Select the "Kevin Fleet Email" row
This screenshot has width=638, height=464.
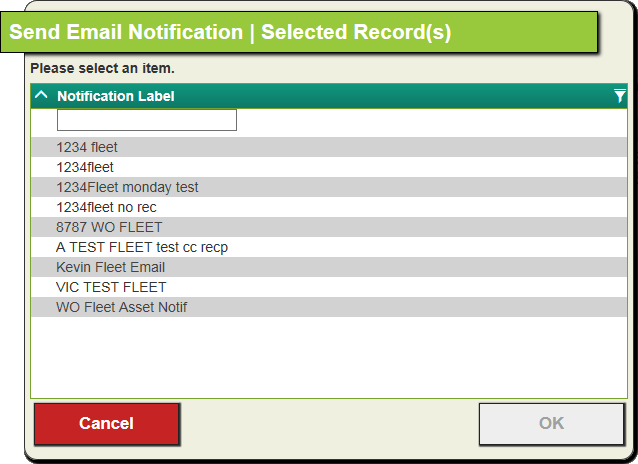click(x=329, y=267)
